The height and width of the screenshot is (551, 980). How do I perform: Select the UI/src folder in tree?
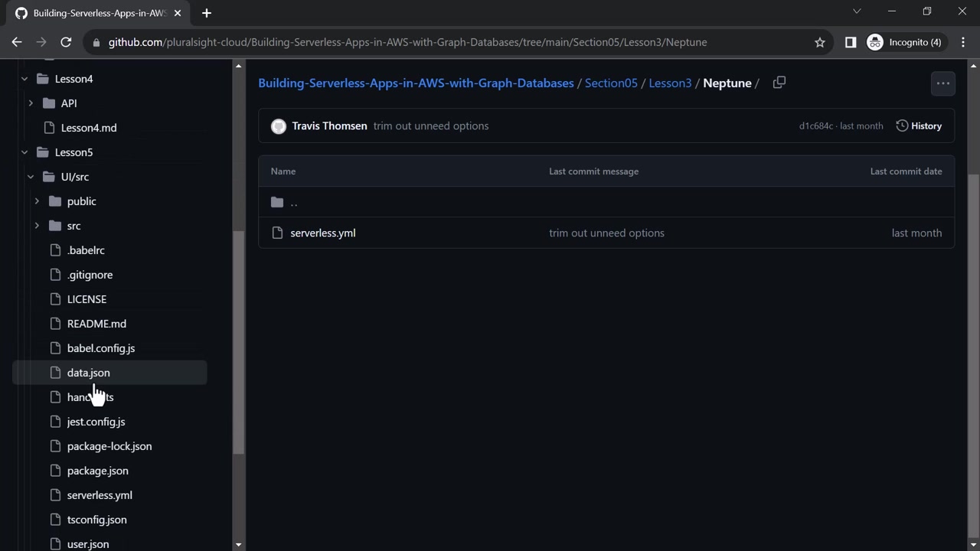click(75, 177)
